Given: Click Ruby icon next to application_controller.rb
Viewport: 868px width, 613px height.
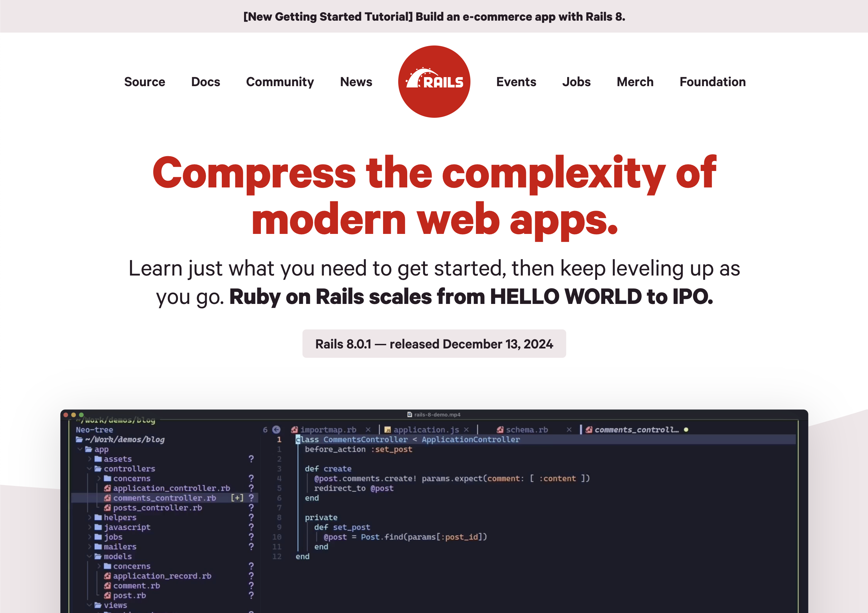Looking at the screenshot, I should click(107, 488).
